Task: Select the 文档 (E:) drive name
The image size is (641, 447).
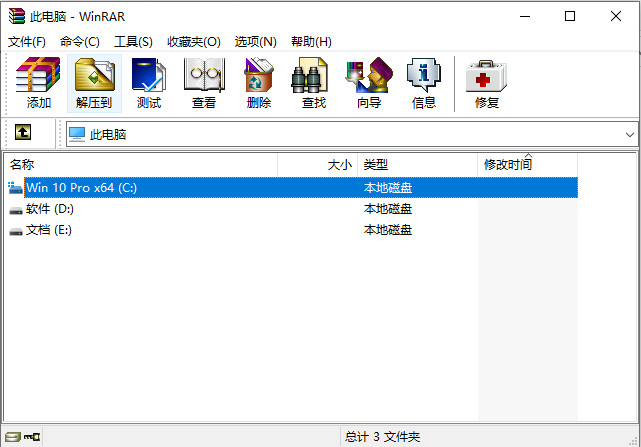Action: point(49,230)
